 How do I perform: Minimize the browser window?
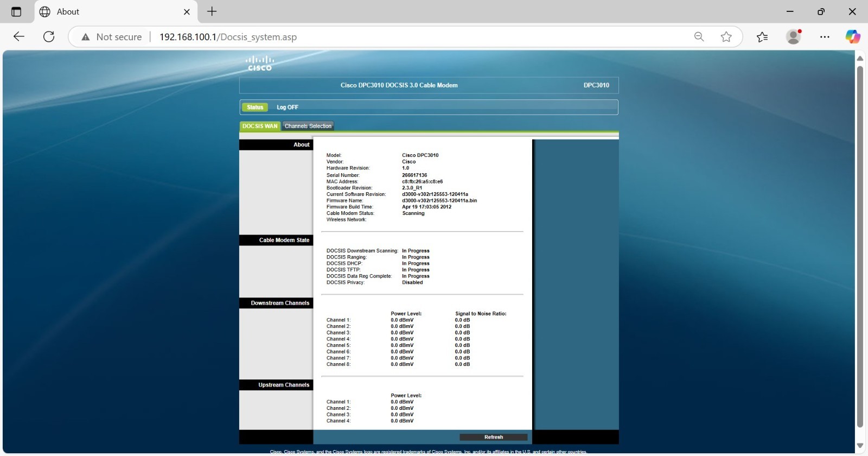point(790,11)
